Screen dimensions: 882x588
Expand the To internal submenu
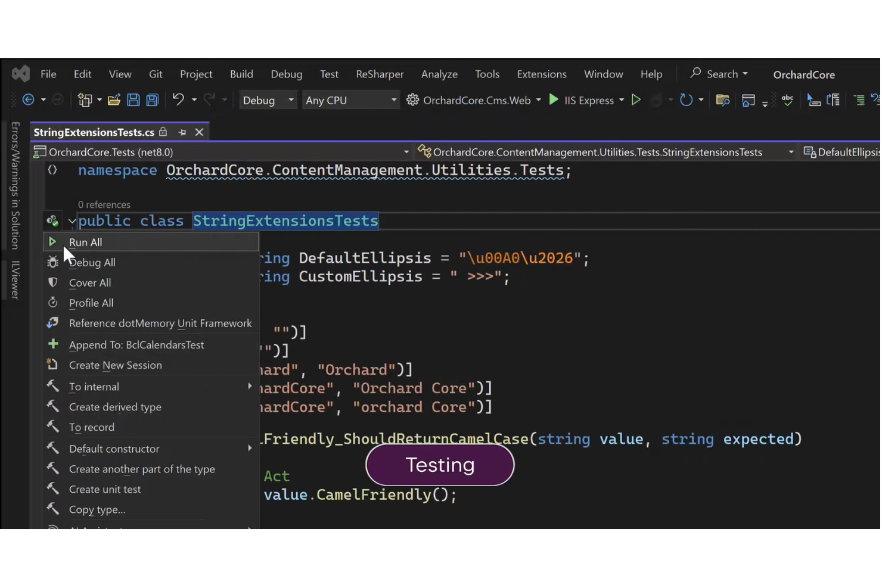151,387
